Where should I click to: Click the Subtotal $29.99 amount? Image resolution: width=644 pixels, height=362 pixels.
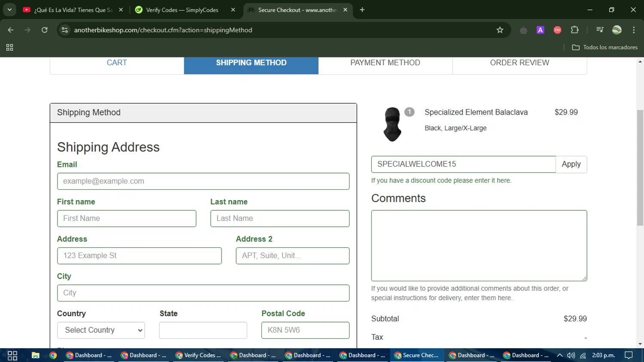coord(575,319)
